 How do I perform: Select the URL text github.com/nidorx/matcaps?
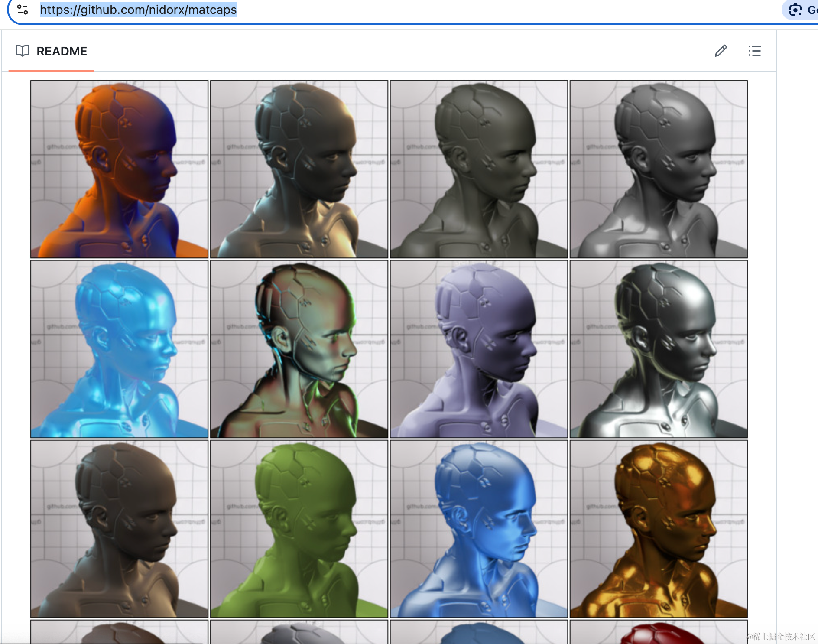(x=138, y=10)
